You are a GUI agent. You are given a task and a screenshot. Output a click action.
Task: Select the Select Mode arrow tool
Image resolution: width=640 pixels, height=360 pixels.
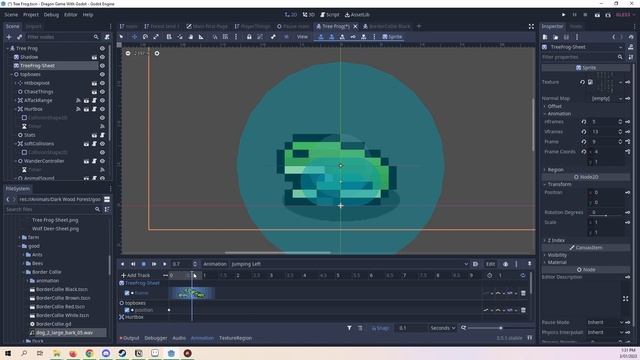click(121, 37)
